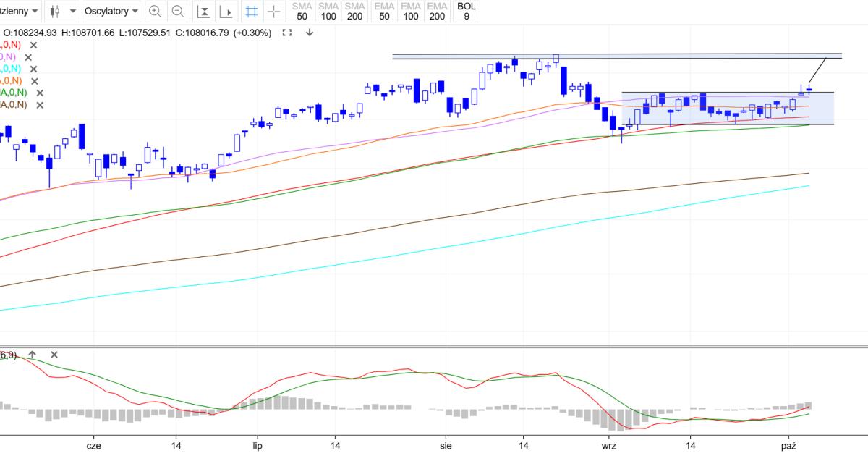Click the zoom out magnifier

point(178,12)
